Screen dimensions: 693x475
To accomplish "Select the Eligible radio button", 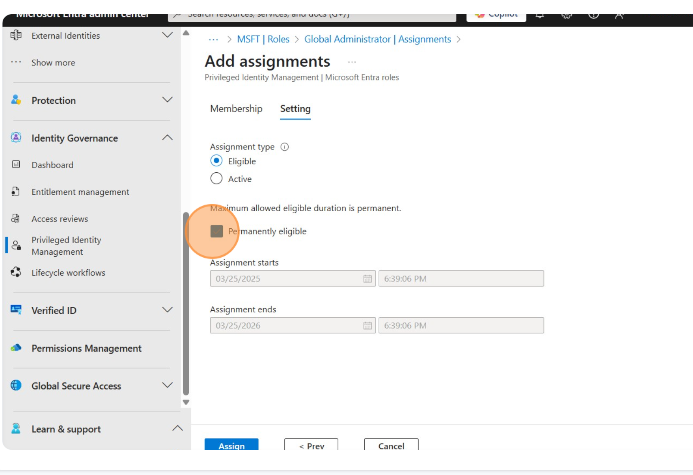I will [216, 160].
